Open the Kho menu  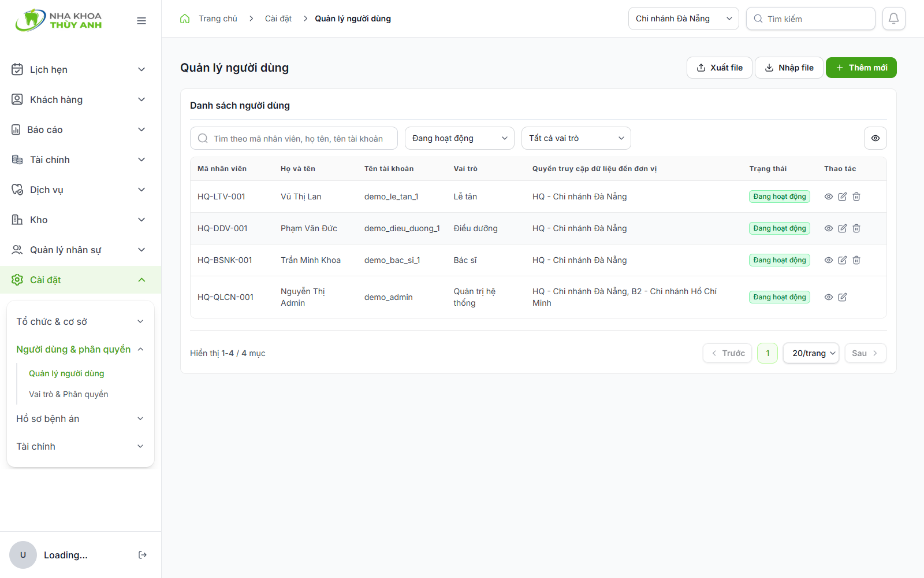click(80, 220)
